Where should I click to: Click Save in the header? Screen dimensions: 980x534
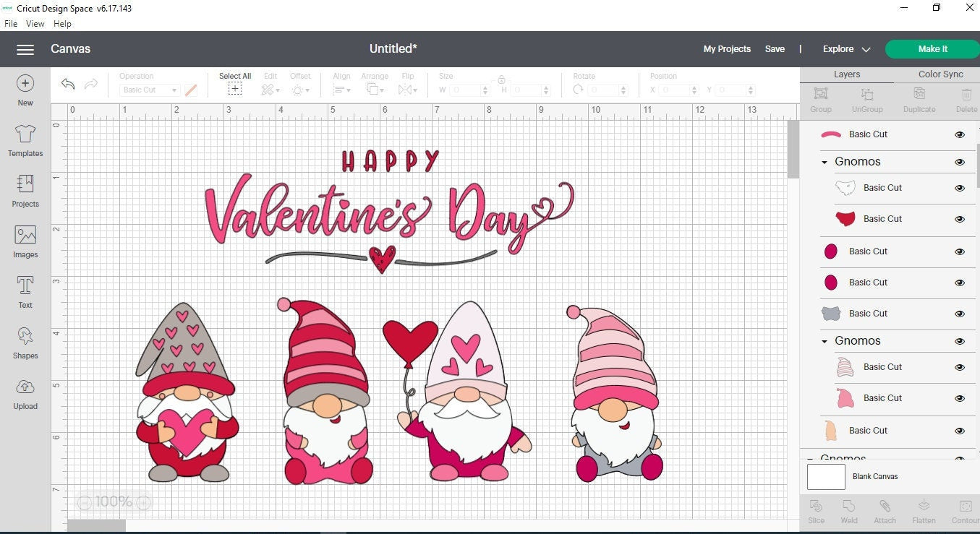(x=775, y=49)
